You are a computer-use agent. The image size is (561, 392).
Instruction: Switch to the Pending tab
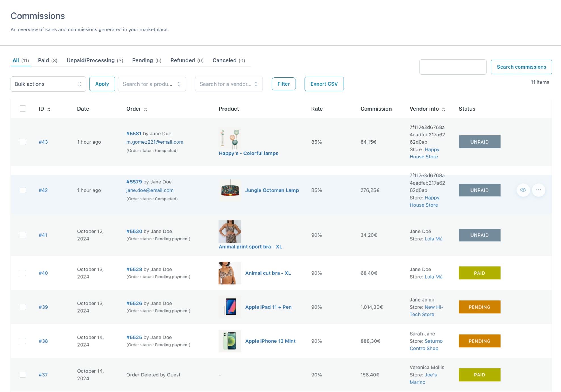click(x=146, y=60)
